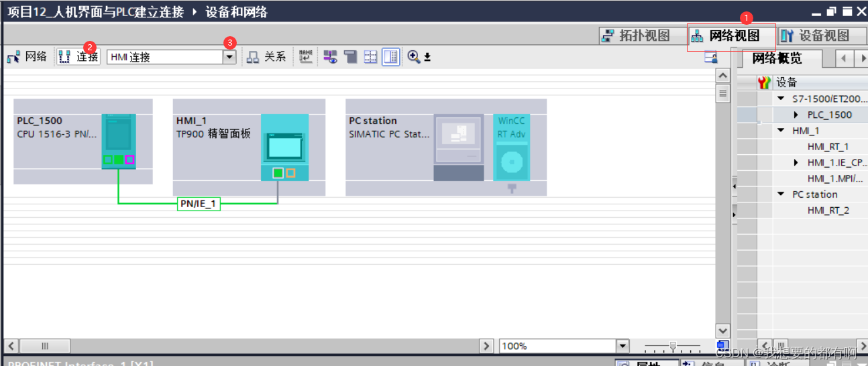Click the WinCC RT Adv module
868x366 pixels.
tap(511, 147)
